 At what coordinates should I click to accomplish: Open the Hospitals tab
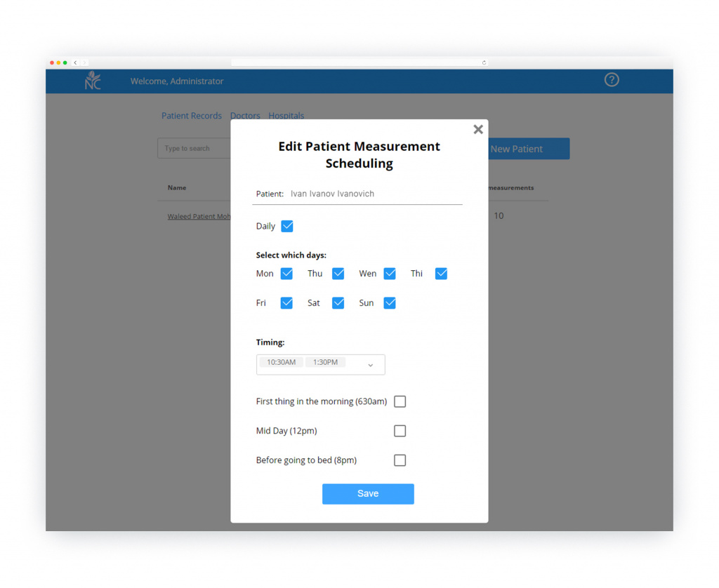click(286, 115)
